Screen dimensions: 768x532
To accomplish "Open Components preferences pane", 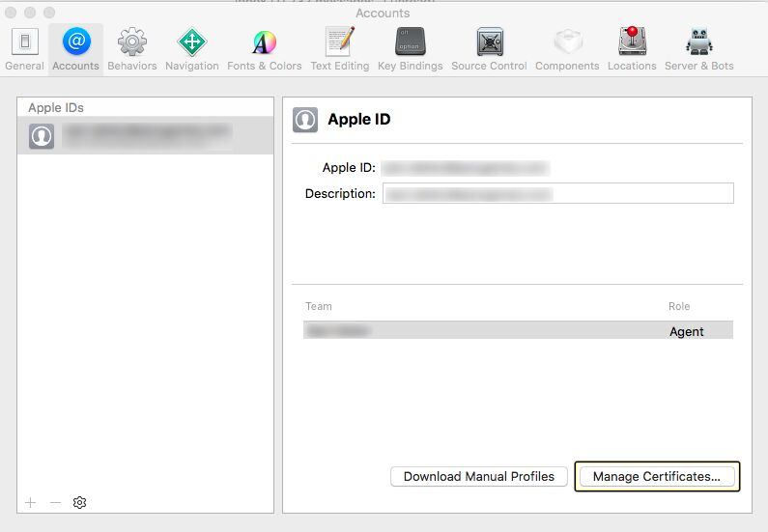I will [x=567, y=49].
